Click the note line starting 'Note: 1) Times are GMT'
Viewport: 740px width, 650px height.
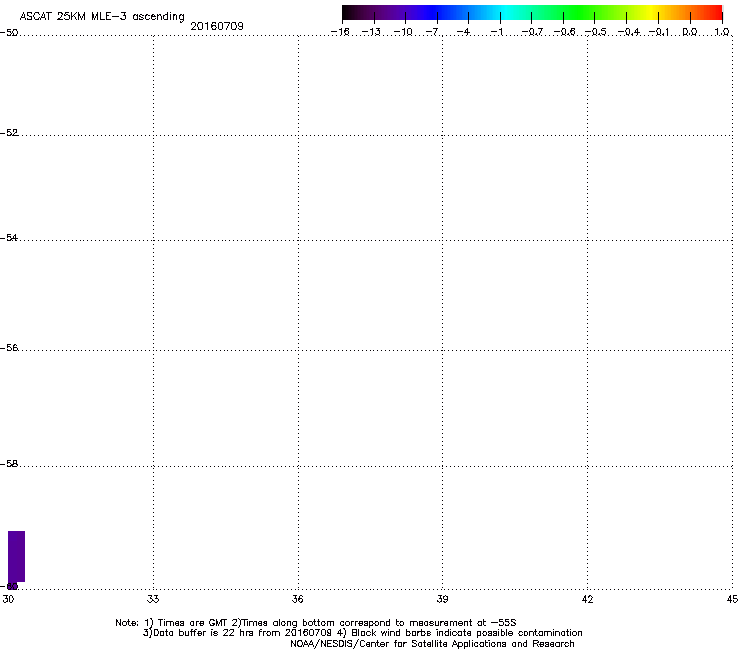pos(316,623)
